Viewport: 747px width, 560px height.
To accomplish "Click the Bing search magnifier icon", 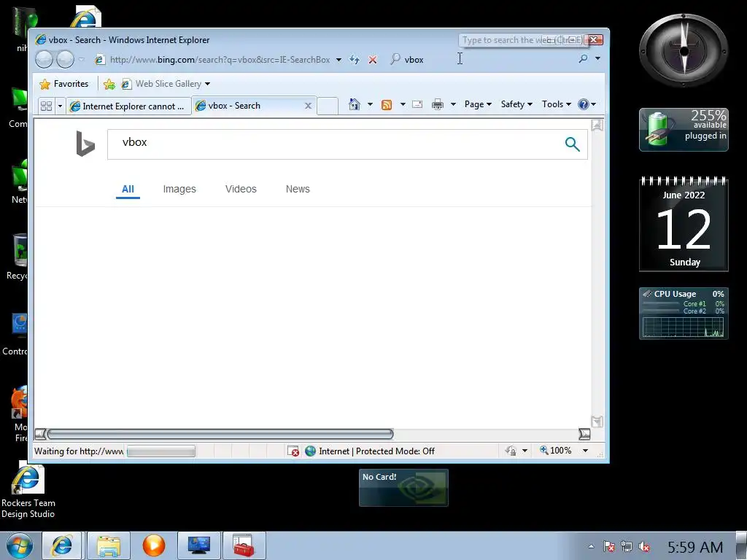I will (572, 144).
